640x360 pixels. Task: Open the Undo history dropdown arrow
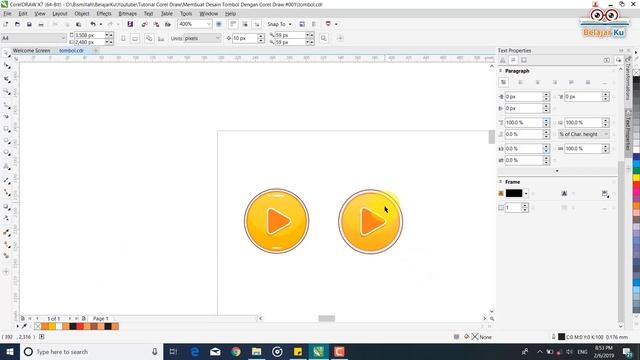[101, 24]
